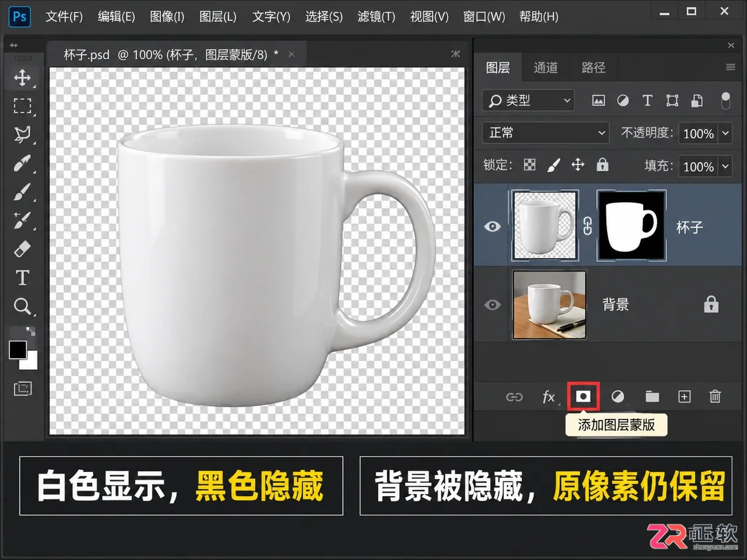This screenshot has width=747, height=560.
Task: Click the 填充 100% field
Action: [x=699, y=166]
